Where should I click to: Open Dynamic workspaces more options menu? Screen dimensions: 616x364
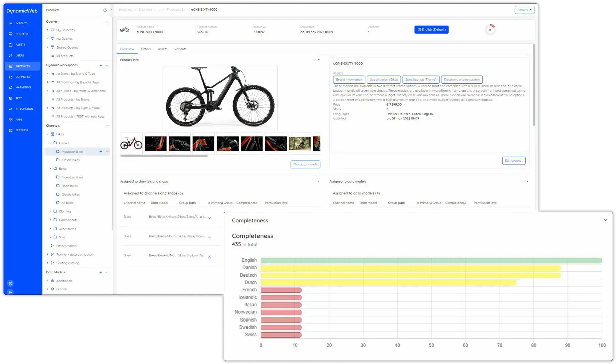[x=107, y=65]
